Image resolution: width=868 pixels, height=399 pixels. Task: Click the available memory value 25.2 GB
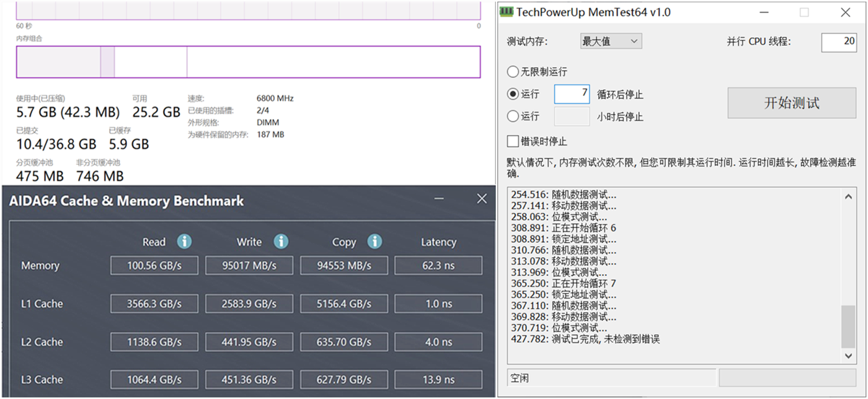156,112
